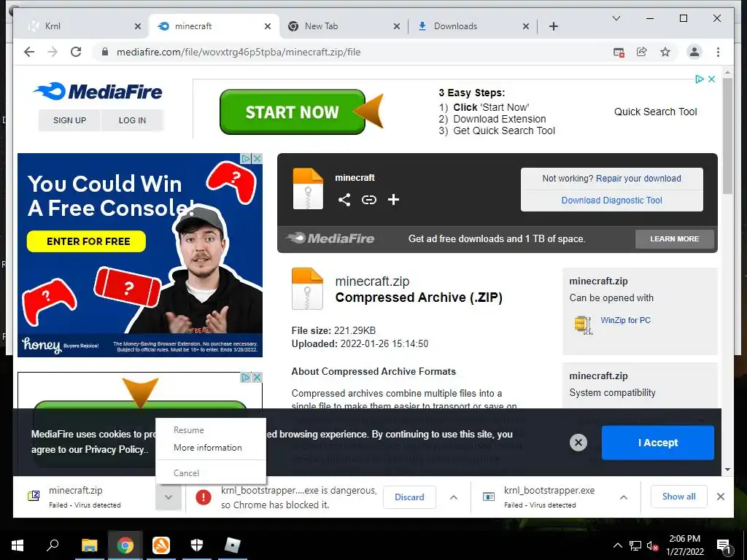Image resolution: width=747 pixels, height=560 pixels.
Task: Bookmark this page with the star icon
Action: pos(665,52)
